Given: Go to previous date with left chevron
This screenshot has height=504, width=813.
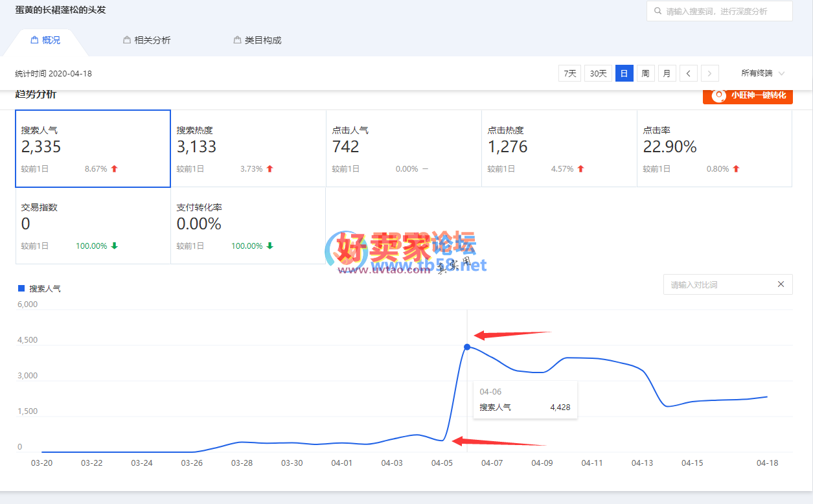Looking at the screenshot, I should (x=688, y=74).
